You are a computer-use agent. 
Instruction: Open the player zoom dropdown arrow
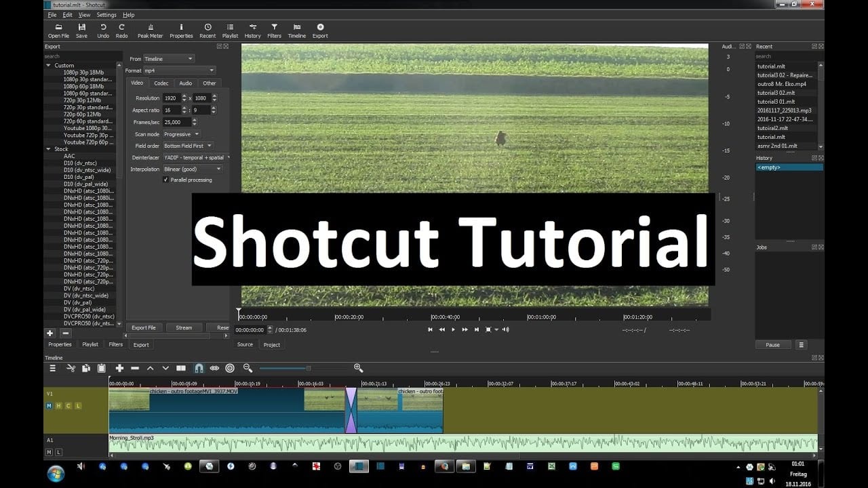(x=496, y=329)
